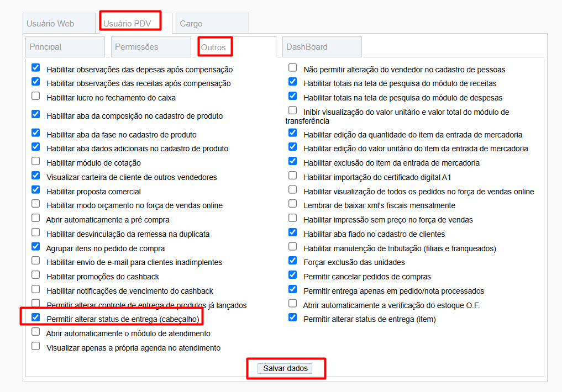Check Habilitar modo orçamento no força de vendas
562x392 pixels.
[x=35, y=203]
